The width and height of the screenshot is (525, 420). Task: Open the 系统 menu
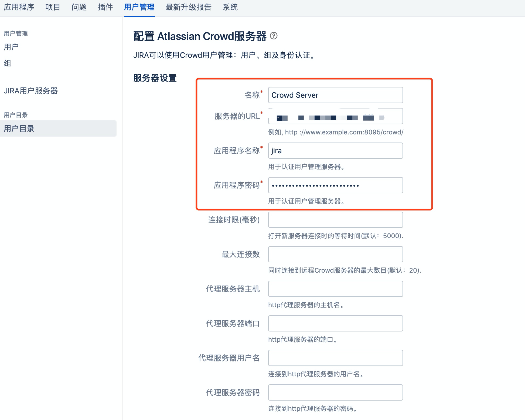(x=230, y=7)
